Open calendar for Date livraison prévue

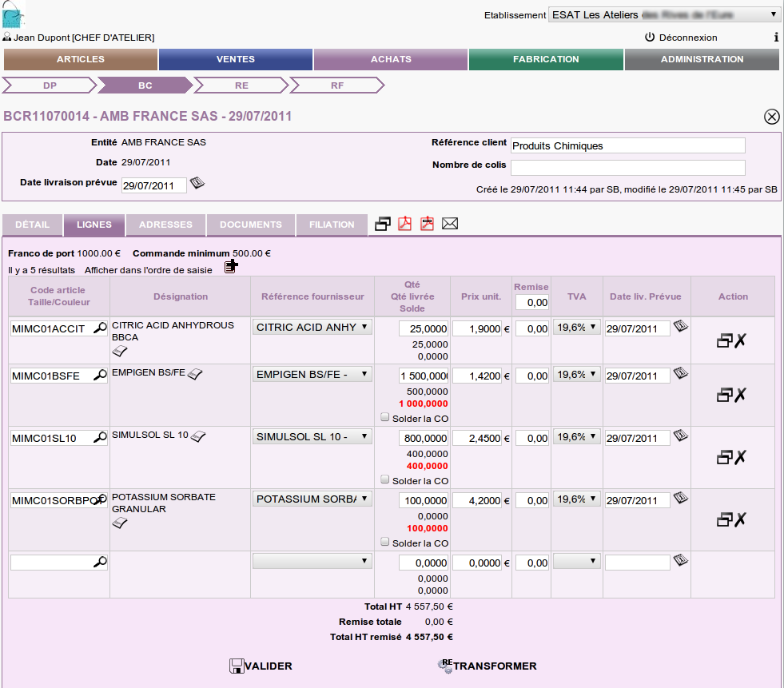click(197, 184)
